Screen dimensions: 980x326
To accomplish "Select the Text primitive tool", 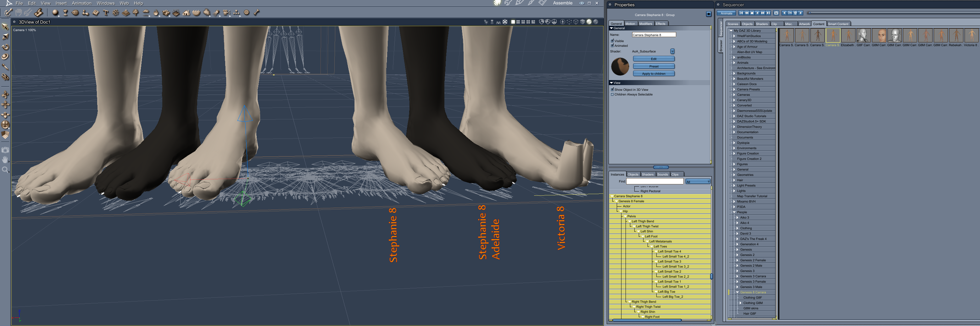I will coord(106,13).
